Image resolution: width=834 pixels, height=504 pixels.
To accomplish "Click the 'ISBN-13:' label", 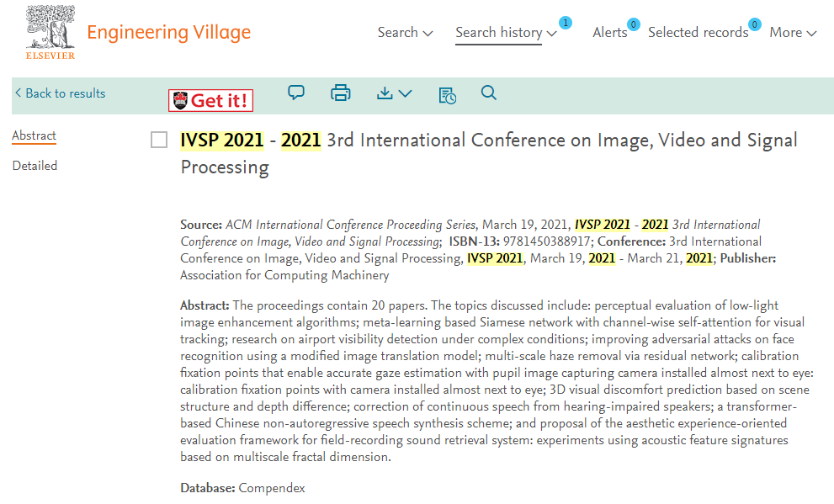I will [475, 241].
